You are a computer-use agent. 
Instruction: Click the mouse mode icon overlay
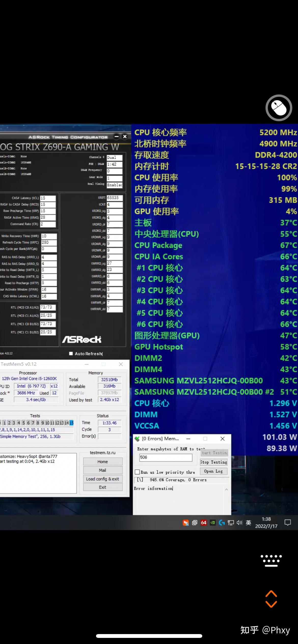pyautogui.click(x=279, y=108)
